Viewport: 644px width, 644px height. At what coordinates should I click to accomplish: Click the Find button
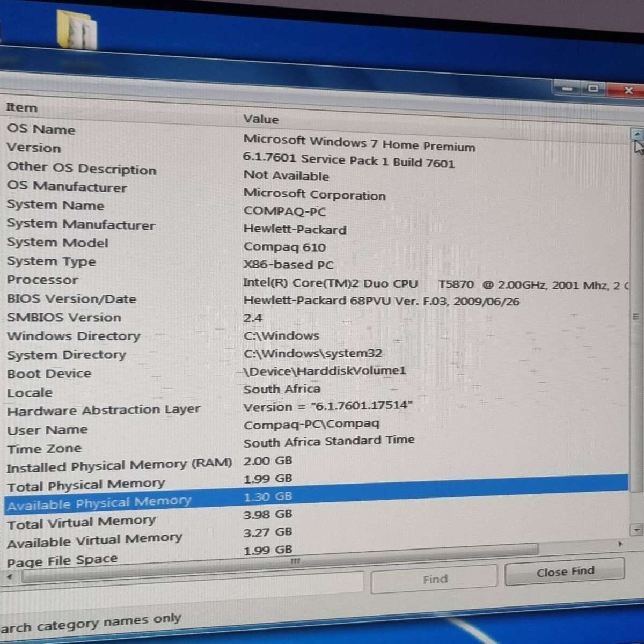pos(434,579)
